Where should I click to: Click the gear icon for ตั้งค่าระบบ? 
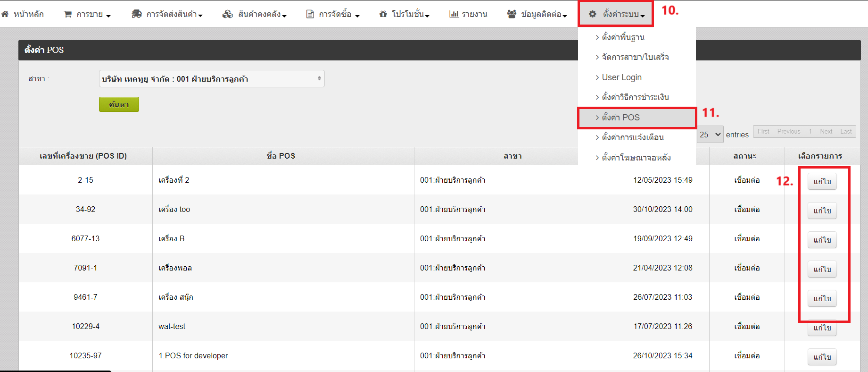tap(593, 14)
